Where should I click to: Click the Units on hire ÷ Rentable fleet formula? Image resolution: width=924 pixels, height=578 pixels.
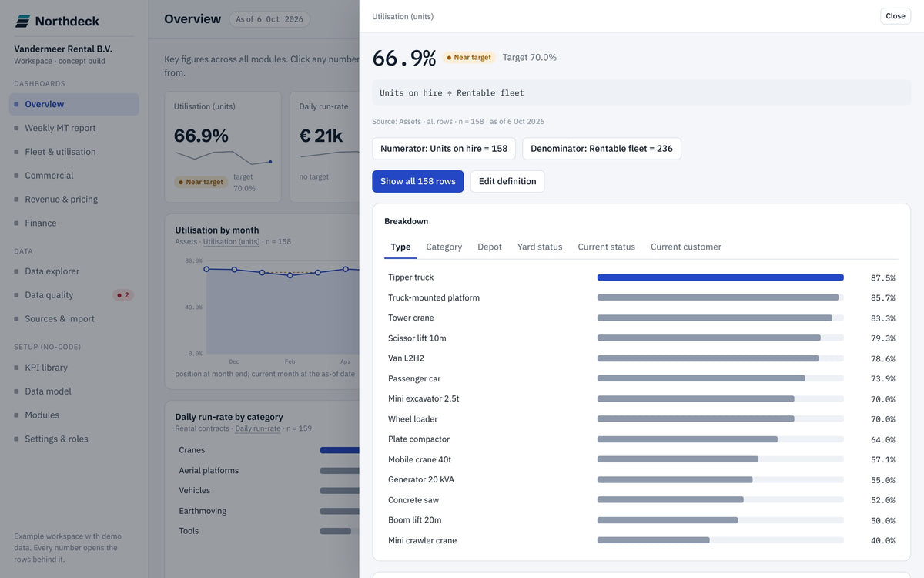tap(452, 93)
